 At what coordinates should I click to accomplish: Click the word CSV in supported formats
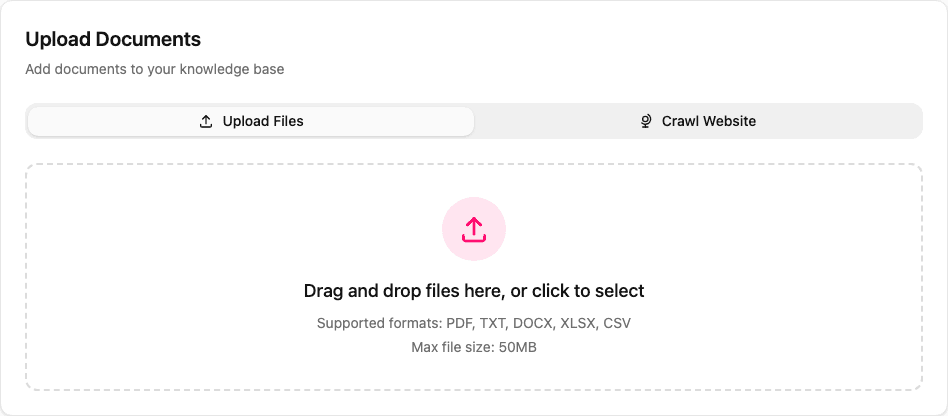coord(617,323)
